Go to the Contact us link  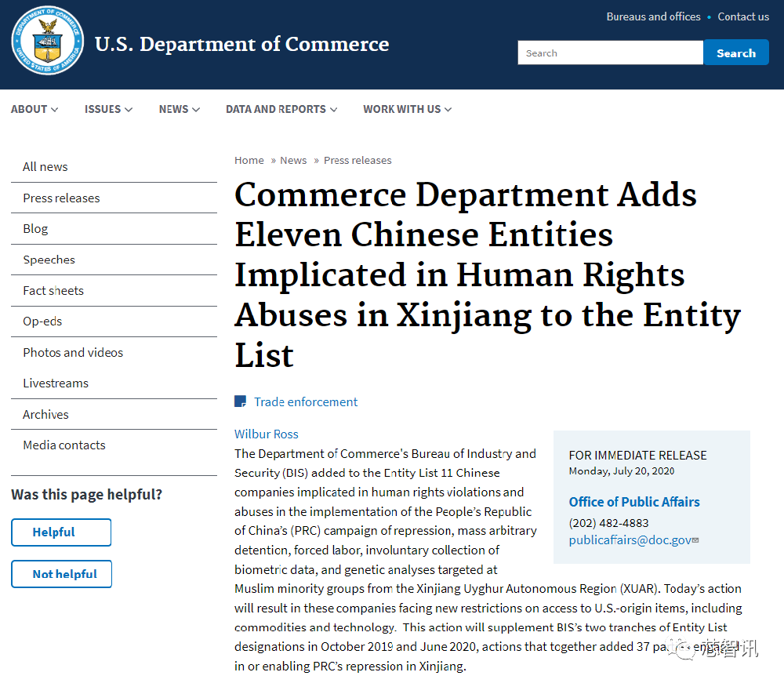(x=743, y=16)
